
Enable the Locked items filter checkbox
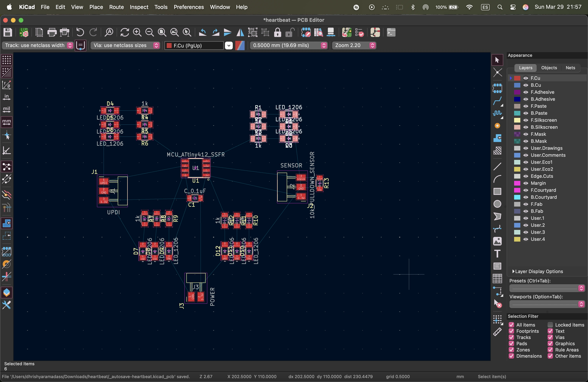tap(550, 325)
